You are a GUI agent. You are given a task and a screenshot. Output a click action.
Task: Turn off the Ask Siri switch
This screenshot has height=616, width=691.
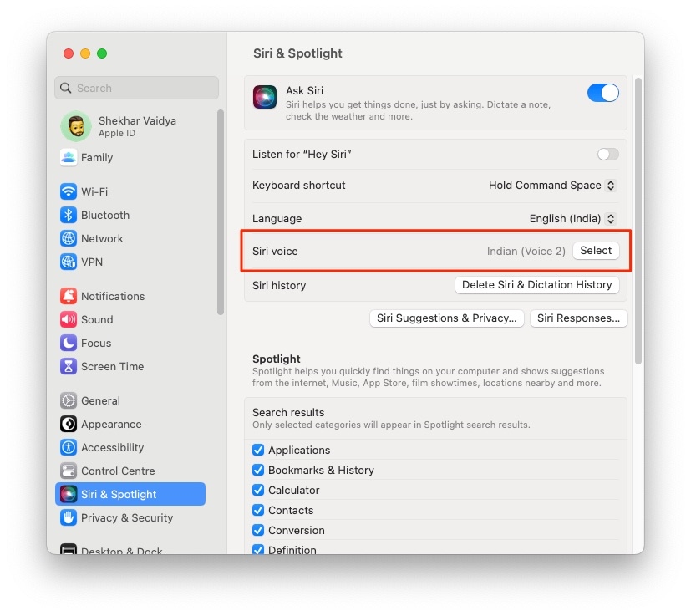603,93
